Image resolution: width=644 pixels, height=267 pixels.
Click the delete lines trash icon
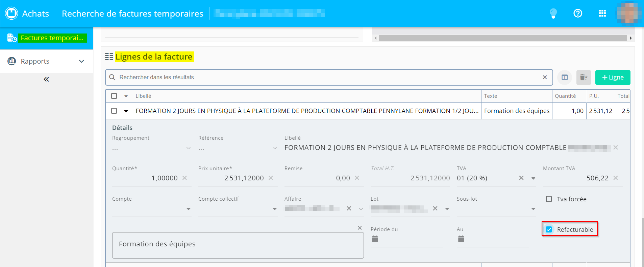583,77
